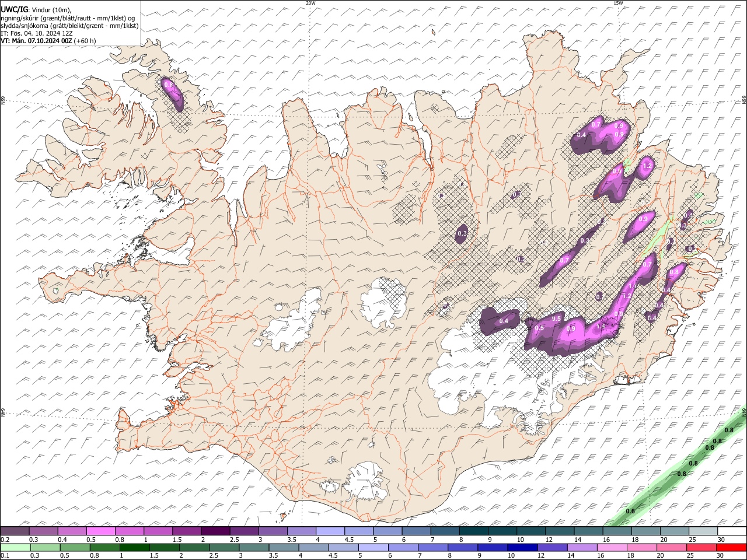Pick the light pink lower swatch labeled 16
This screenshot has height=560, width=747.
[613, 547]
